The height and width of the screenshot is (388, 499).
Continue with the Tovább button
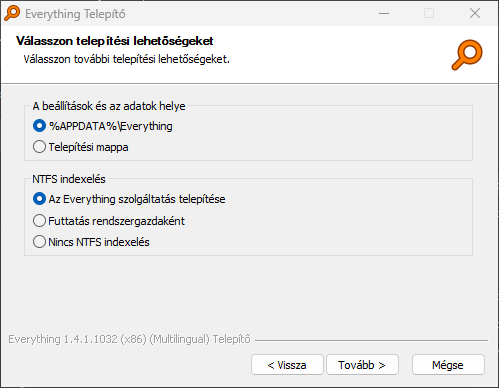[362, 365]
